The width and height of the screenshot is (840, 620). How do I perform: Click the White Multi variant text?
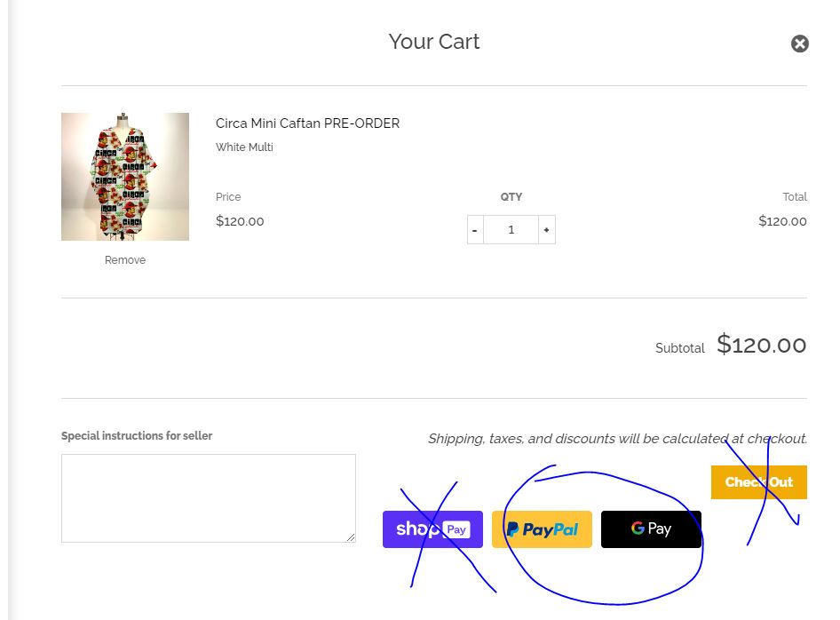pos(244,147)
